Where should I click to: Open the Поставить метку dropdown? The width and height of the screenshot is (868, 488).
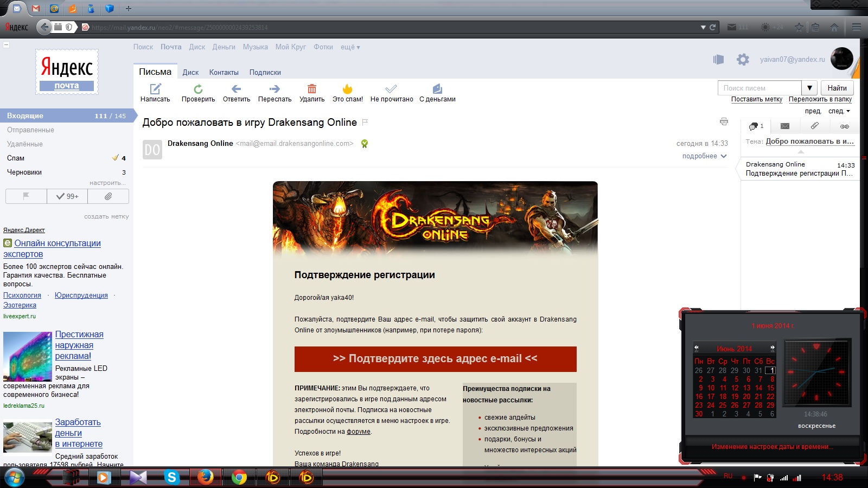point(757,99)
